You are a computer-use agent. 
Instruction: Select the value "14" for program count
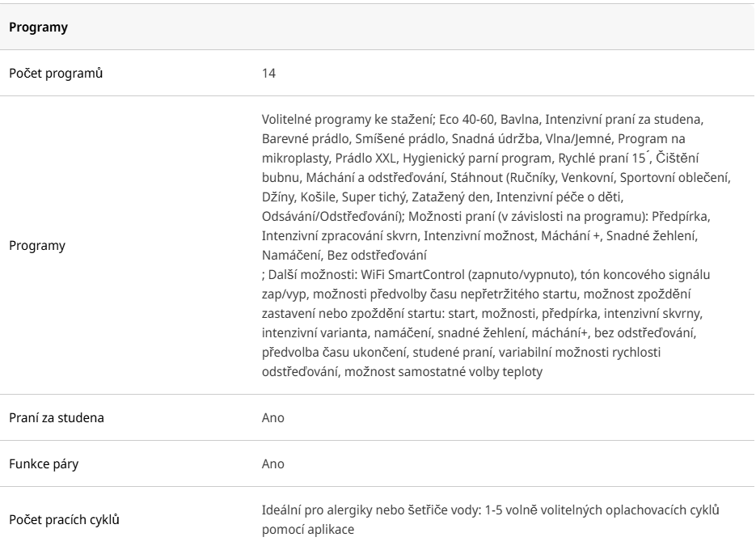[269, 74]
